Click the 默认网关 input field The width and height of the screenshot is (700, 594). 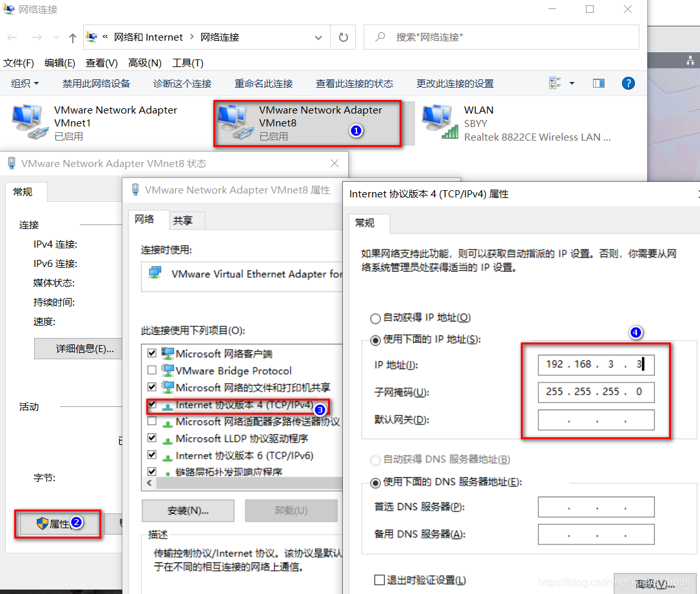[x=596, y=420]
